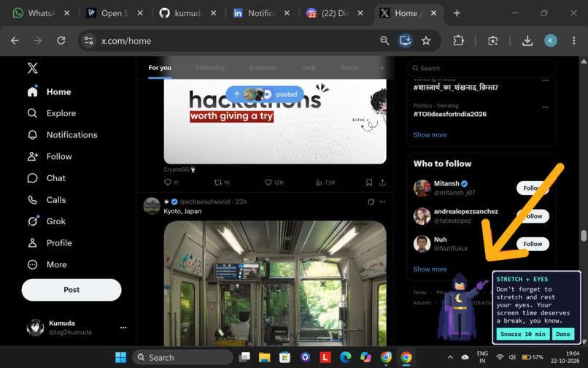
Task: Share the hackathons post
Action: click(382, 183)
